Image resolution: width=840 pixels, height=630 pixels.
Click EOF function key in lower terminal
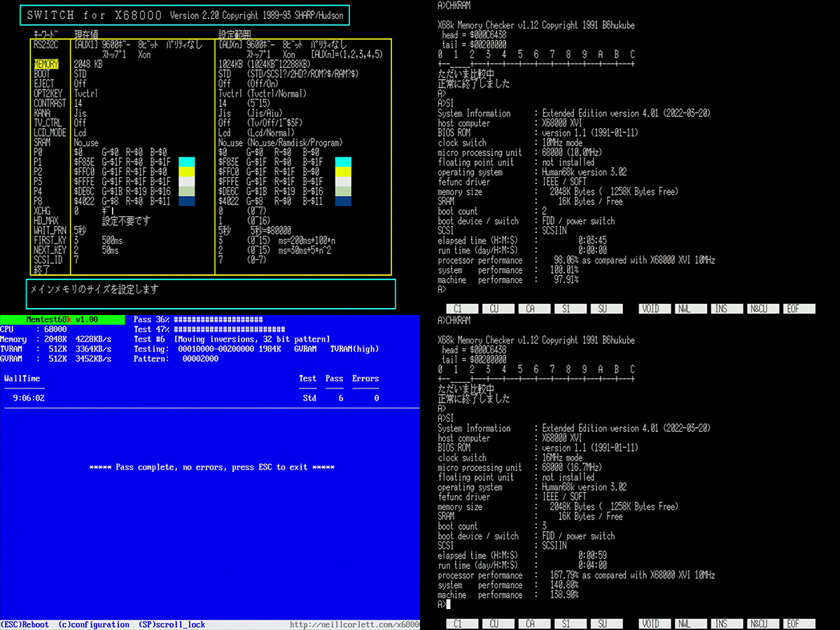coord(799,624)
